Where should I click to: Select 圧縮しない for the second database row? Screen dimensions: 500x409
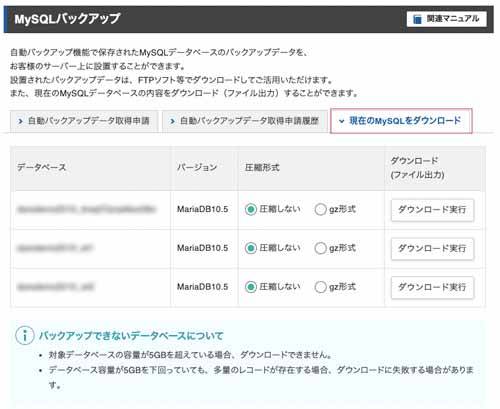coord(251,248)
